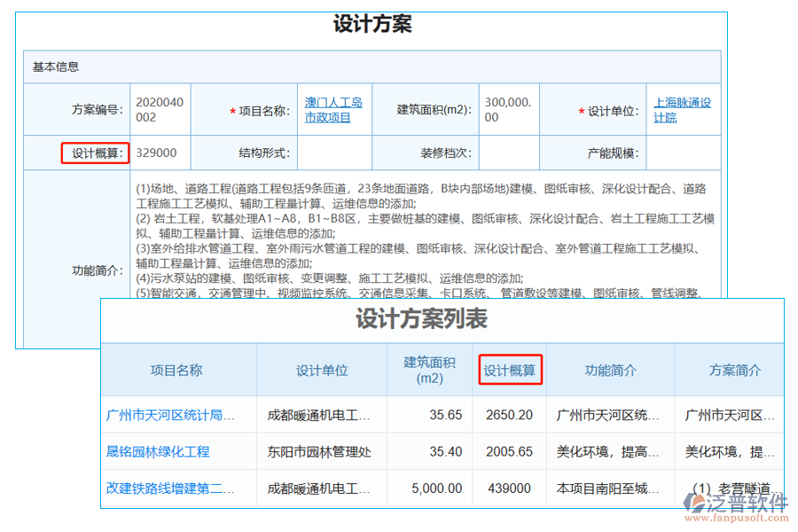The width and height of the screenshot is (798, 532).
Task: Sort the list by 设计单位 column
Action: [321, 371]
